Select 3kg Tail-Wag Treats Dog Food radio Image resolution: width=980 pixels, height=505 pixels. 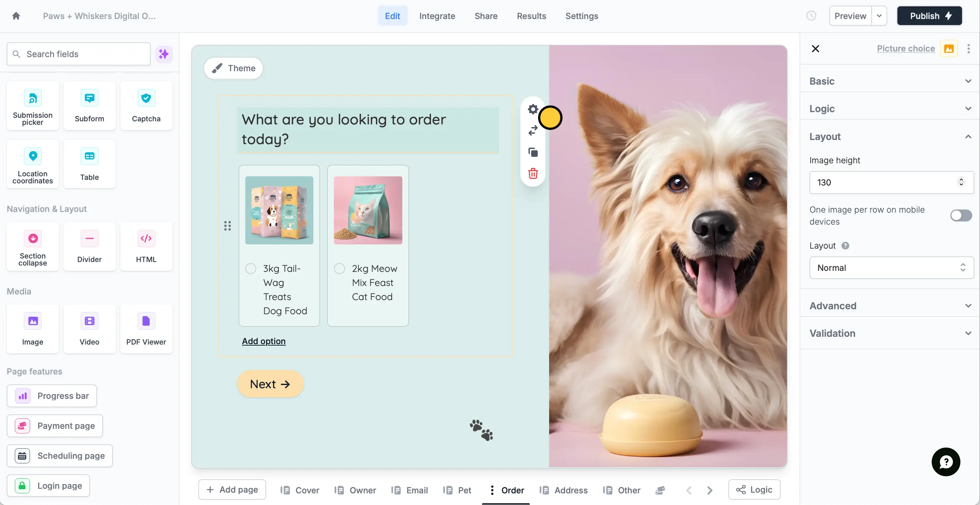tap(251, 268)
